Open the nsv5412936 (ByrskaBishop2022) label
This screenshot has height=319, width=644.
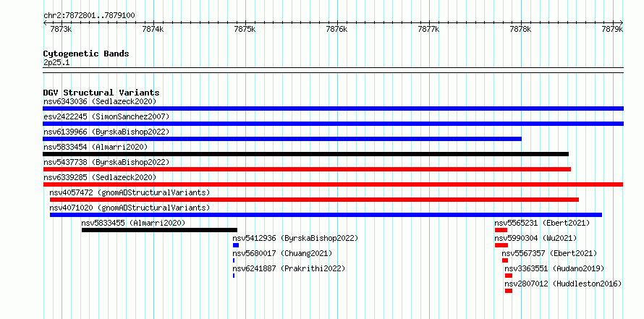[296, 238]
